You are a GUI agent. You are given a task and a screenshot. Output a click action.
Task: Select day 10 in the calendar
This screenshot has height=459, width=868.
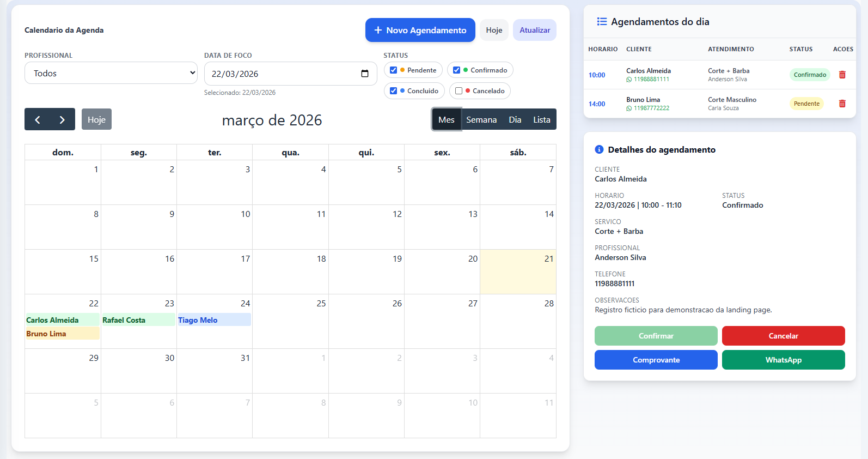(x=215, y=227)
